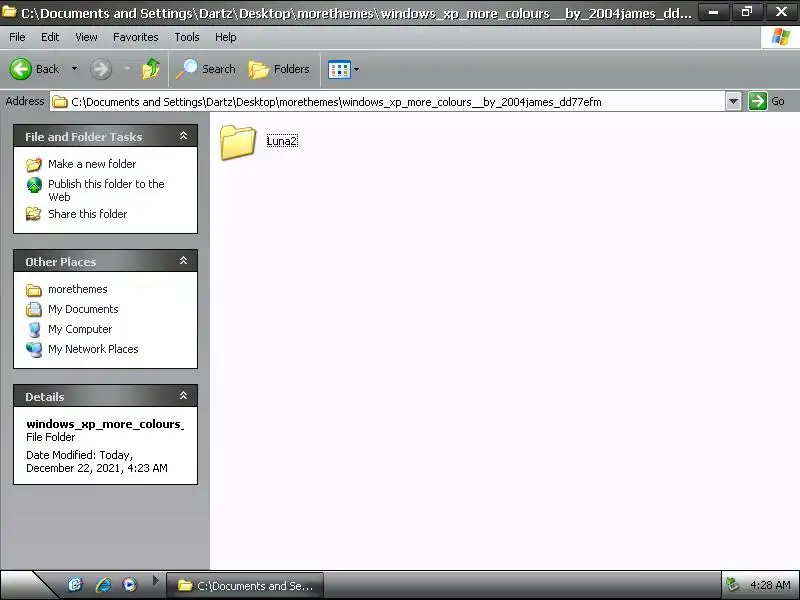800x600 pixels.
Task: Open My Network Places link
Action: [93, 349]
